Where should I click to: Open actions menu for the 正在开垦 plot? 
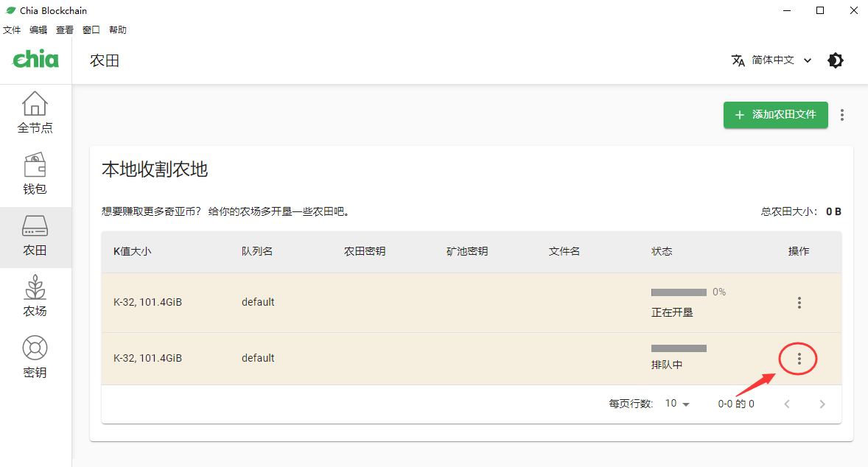tap(799, 303)
